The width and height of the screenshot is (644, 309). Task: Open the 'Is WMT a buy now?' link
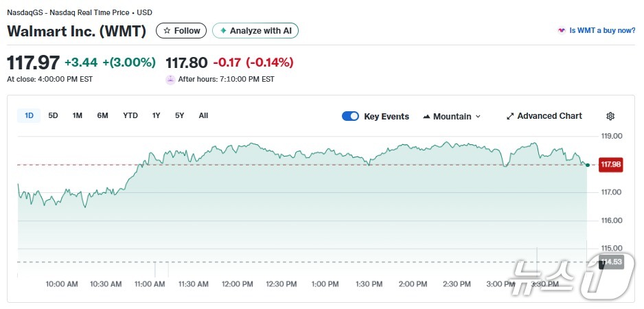(x=602, y=31)
